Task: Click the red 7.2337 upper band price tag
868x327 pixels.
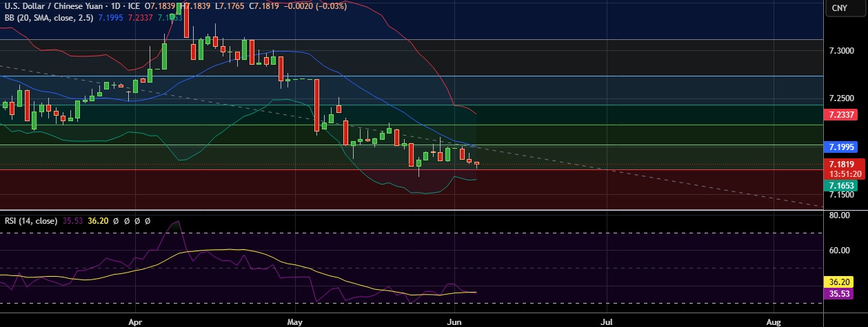Action: coord(842,115)
